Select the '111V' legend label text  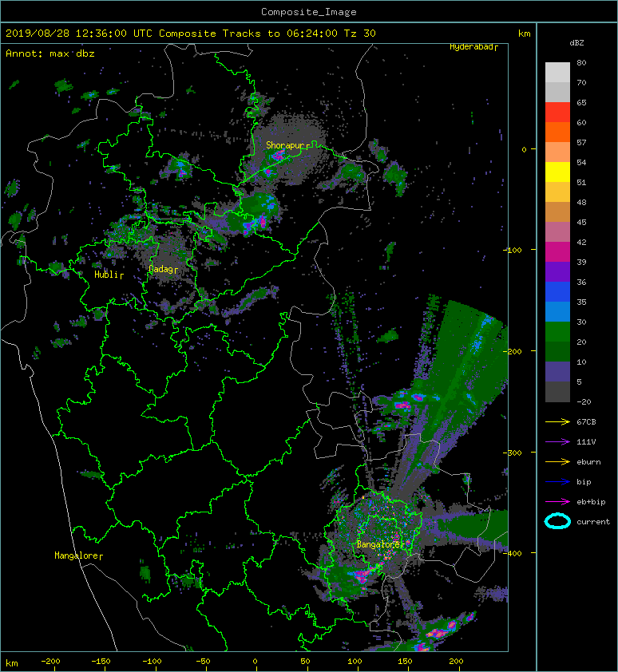(x=586, y=442)
